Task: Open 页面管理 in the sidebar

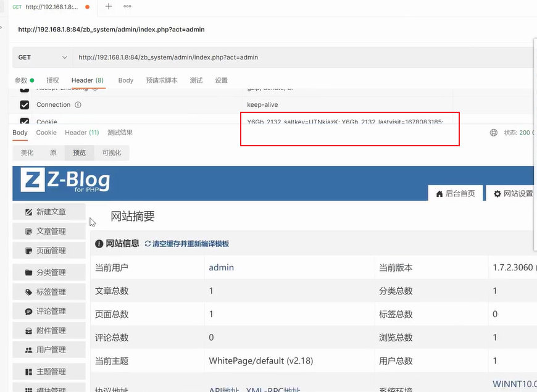Action: click(49, 251)
